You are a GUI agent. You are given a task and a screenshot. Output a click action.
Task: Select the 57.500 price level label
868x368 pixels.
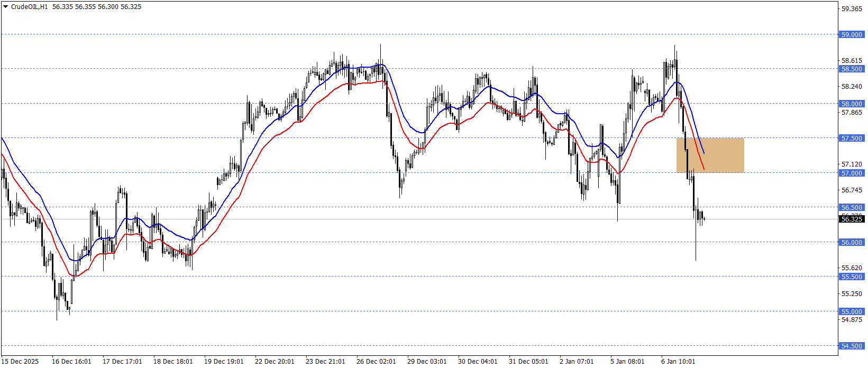[851, 139]
